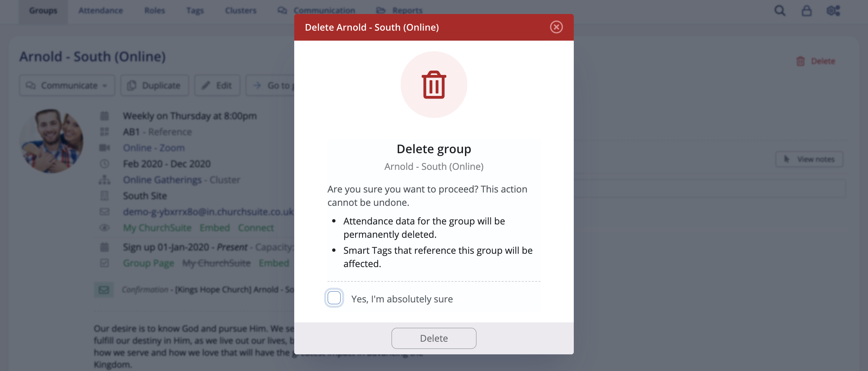Click the group's profile photo thumbnail
Viewport: 868px width, 371px height.
[51, 141]
